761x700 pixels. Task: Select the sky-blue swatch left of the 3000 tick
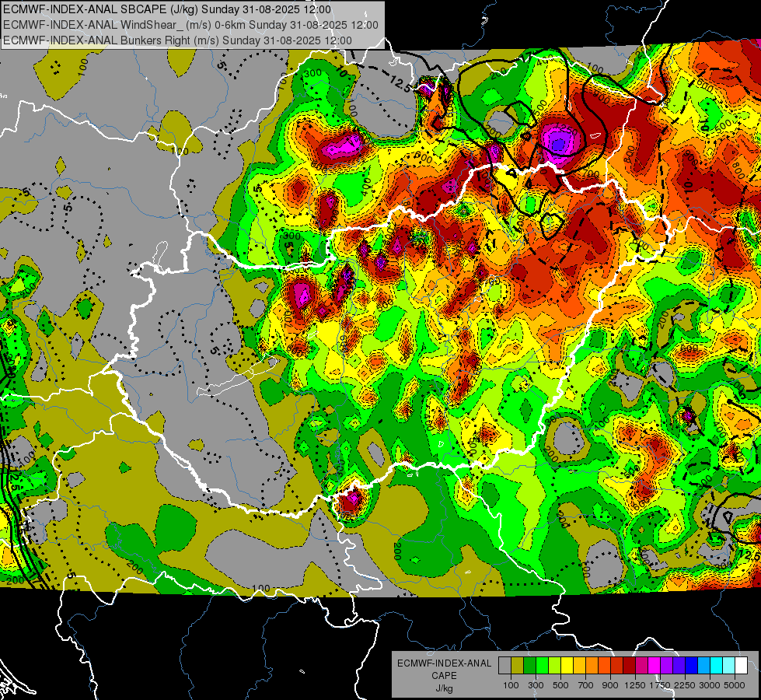click(x=703, y=665)
